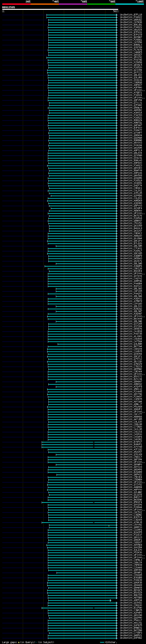Select the UniRef100_C1KBY5 label

coord(131,352)
